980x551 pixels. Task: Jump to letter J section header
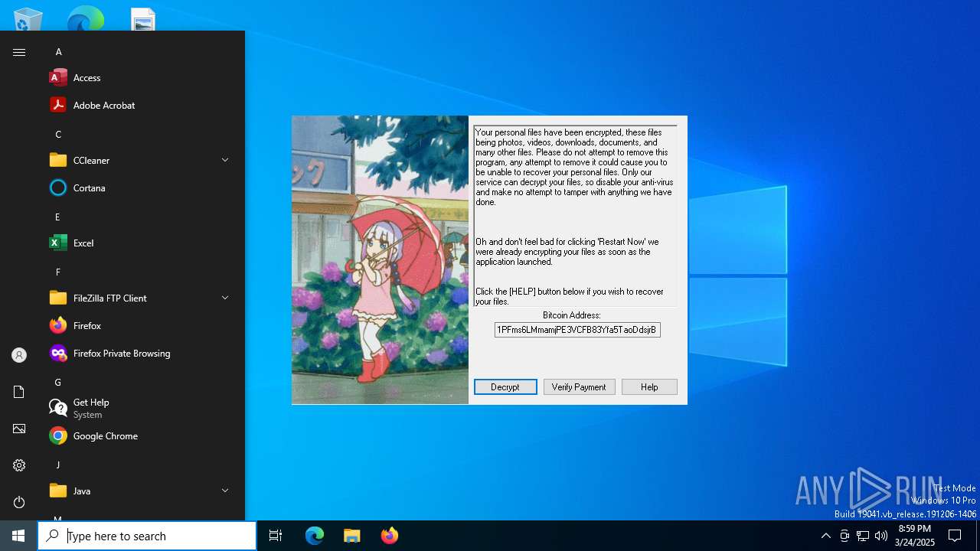pos(57,465)
